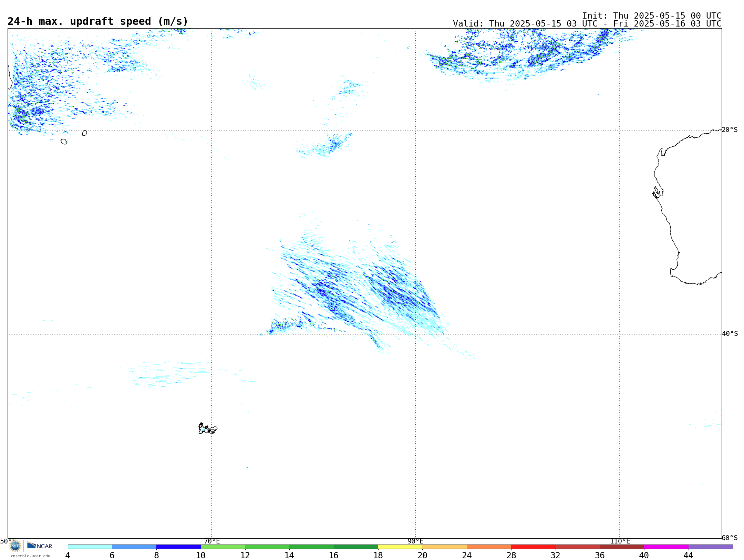This screenshot has width=744, height=560.
Task: Click the colorbar tick label '10'
Action: 201,555
